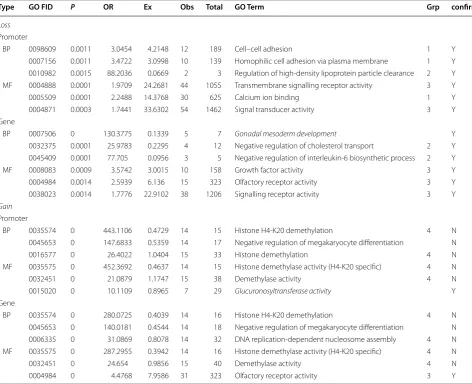This screenshot has width=472, height=384.
Task: Select GO FID cell '0015020'
Action: pyautogui.click(x=42, y=291)
